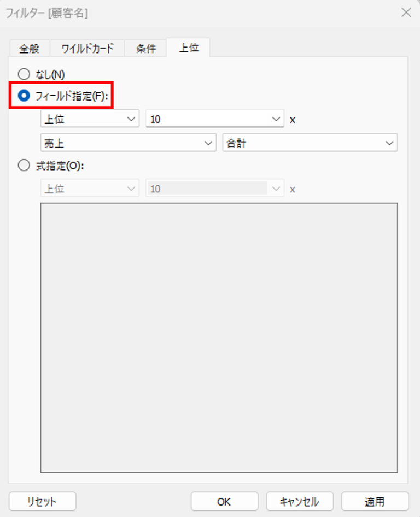
Task: Click the 適用 button
Action: 375,502
